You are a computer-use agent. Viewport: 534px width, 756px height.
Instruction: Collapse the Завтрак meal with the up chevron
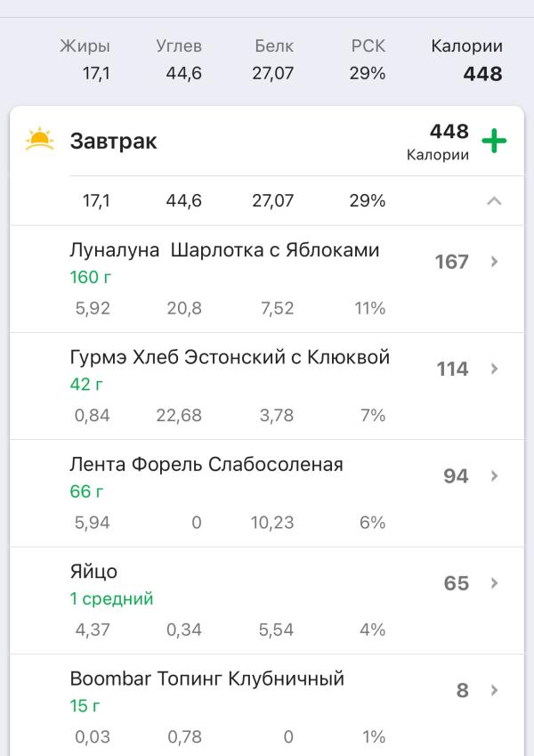pos(494,200)
